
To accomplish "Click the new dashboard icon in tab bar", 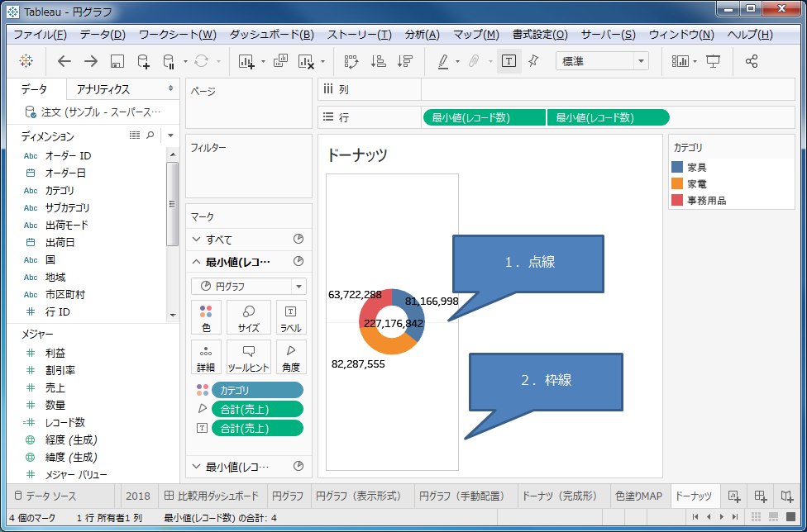I will [x=761, y=496].
